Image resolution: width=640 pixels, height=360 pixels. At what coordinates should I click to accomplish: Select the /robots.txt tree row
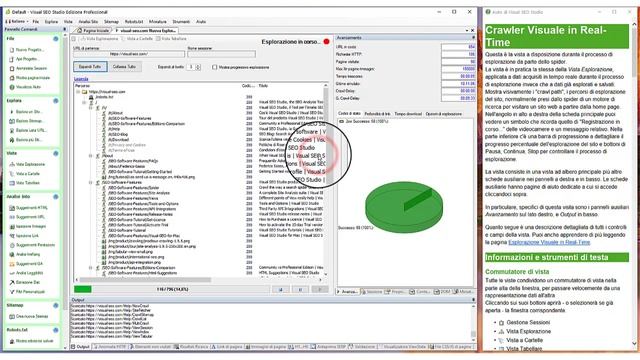pyautogui.click(x=104, y=97)
